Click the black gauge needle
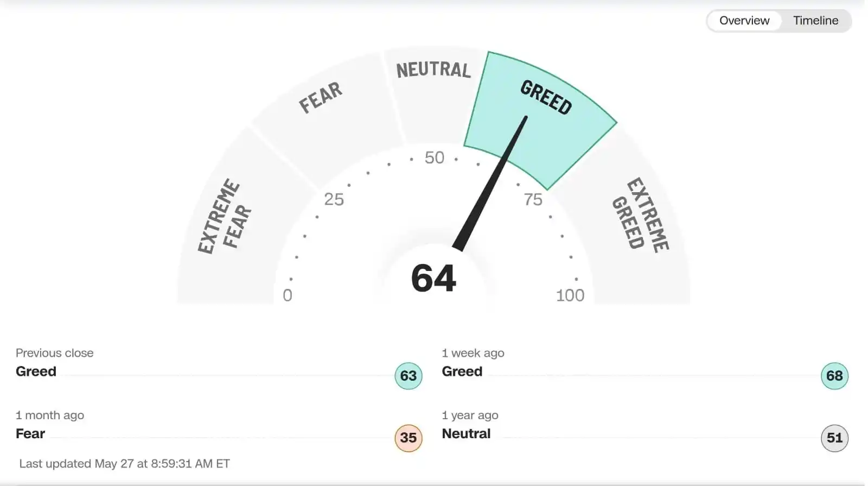868x486 pixels. point(490,183)
